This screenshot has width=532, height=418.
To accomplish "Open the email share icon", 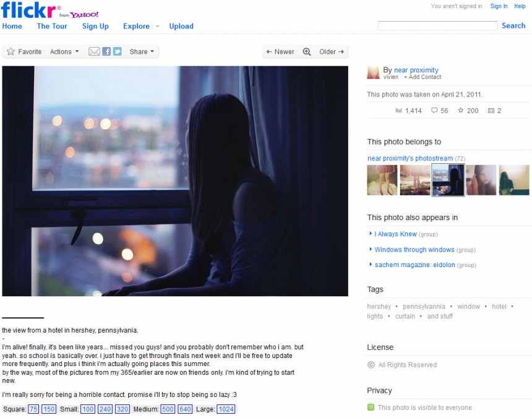I will (93, 51).
